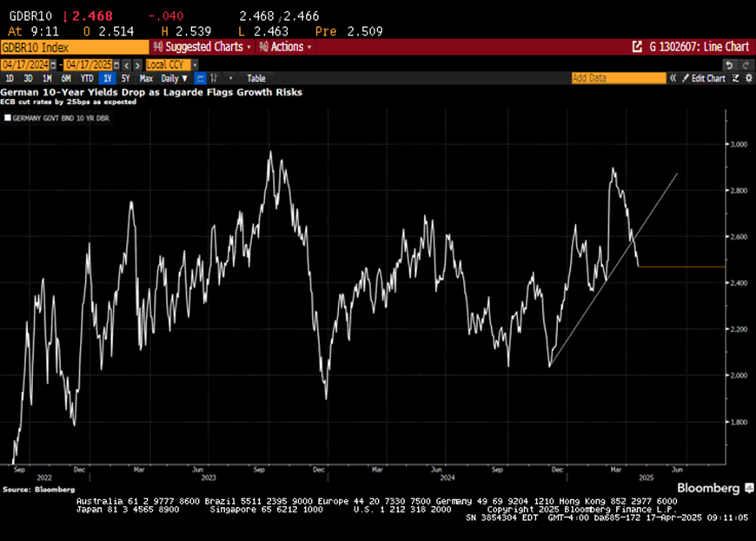Click the pop-out icon beside G 1302607
The image size is (756, 541).
[x=636, y=47]
